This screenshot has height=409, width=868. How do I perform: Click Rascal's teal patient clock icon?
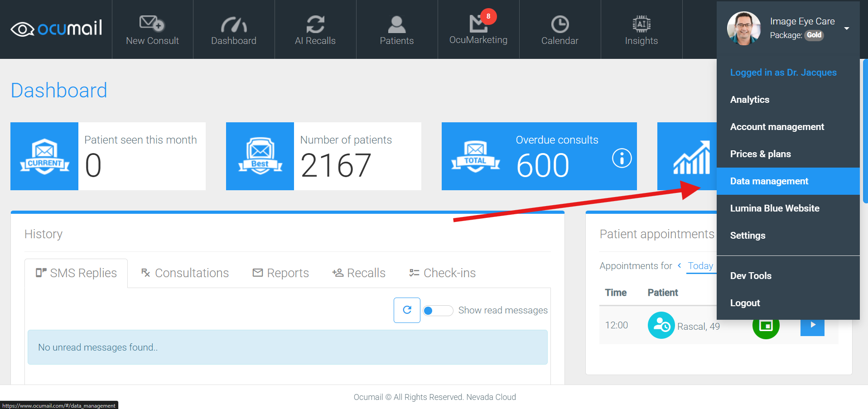pos(661,325)
